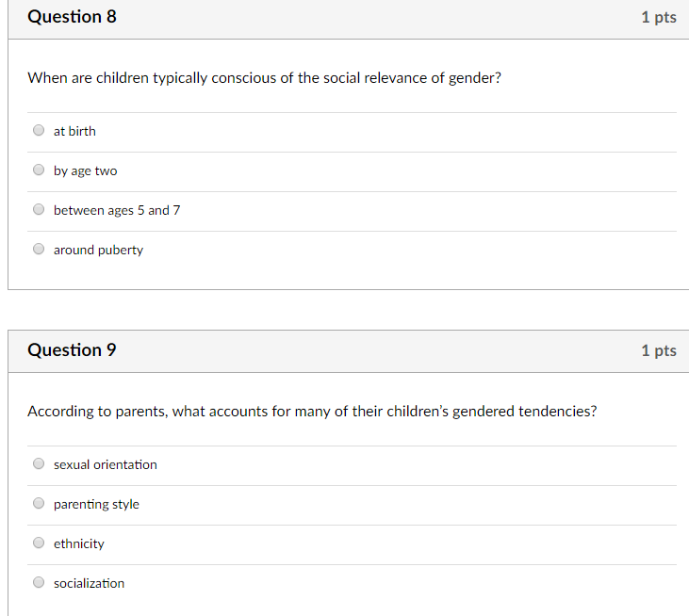Click the 'sexual orientation' answer label
689x616 pixels.
point(106,464)
